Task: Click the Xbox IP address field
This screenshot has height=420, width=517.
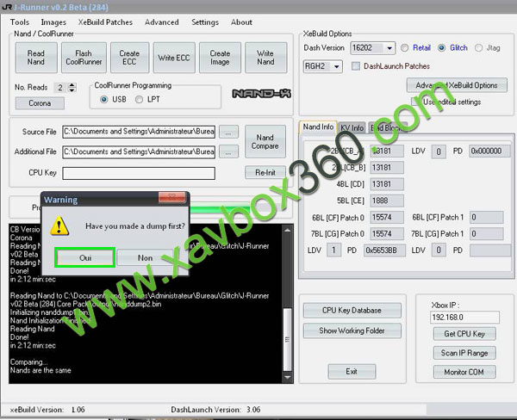Action: coord(464,318)
